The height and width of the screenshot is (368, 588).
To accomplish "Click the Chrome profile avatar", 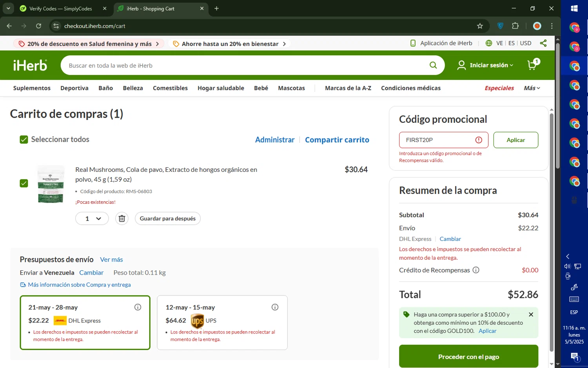I will pyautogui.click(x=537, y=26).
